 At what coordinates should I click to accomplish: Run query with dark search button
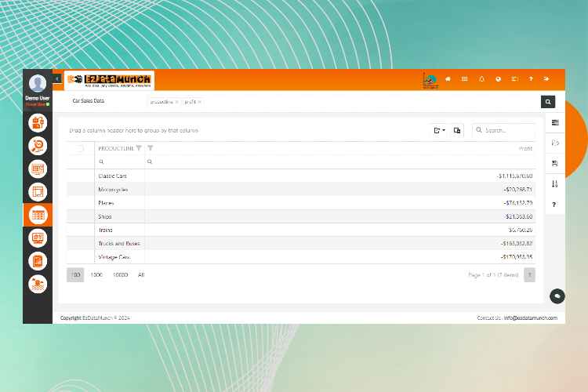click(x=548, y=102)
